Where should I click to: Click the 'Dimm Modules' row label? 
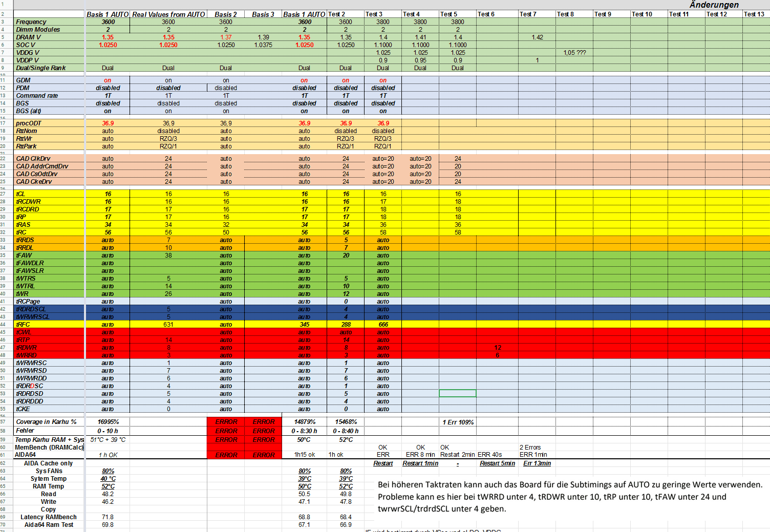click(38, 30)
